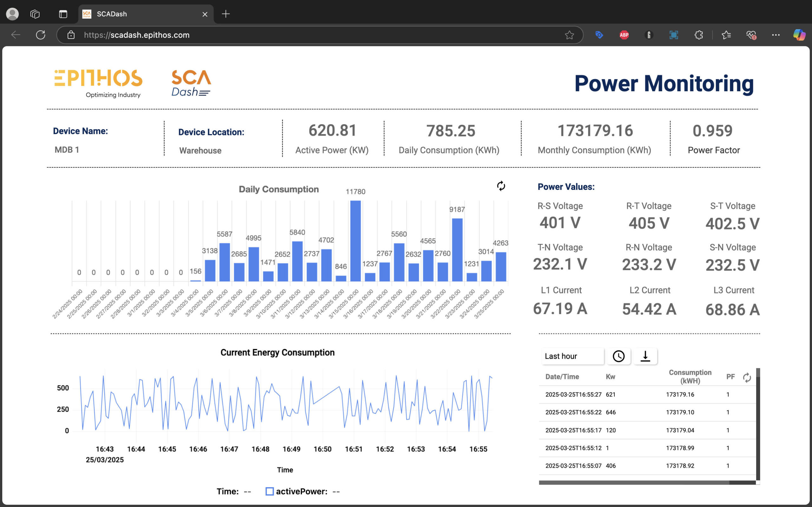Viewport: 812px width, 507px height.
Task: Open browser Settings and more menu
Action: [776, 35]
